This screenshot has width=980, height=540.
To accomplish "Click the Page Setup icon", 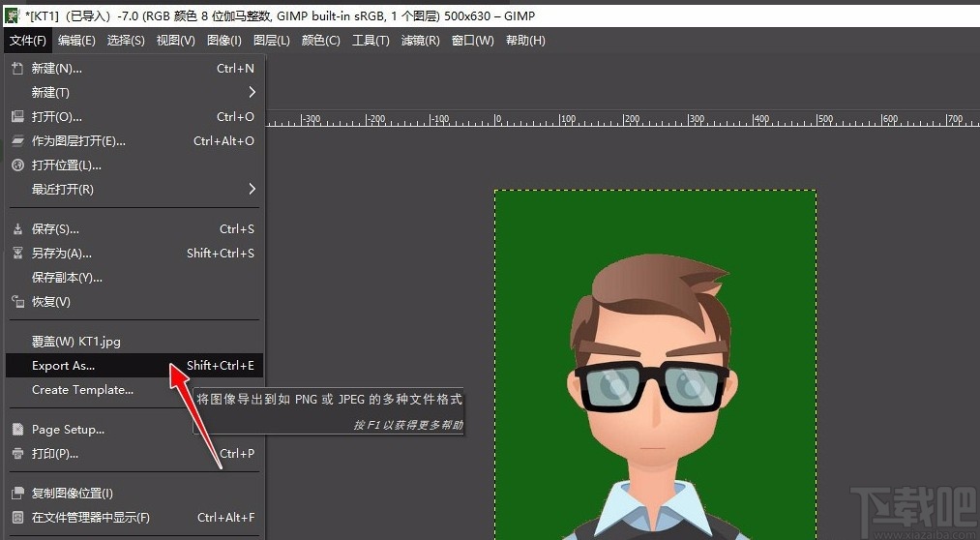I will click(x=17, y=430).
